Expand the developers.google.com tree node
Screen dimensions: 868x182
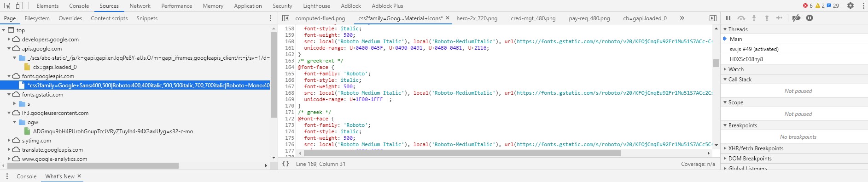tap(9, 39)
